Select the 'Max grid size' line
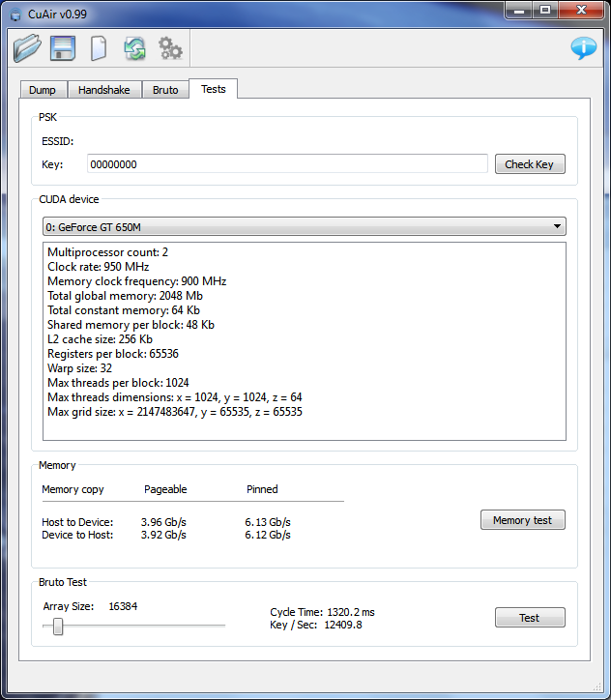 (x=175, y=412)
